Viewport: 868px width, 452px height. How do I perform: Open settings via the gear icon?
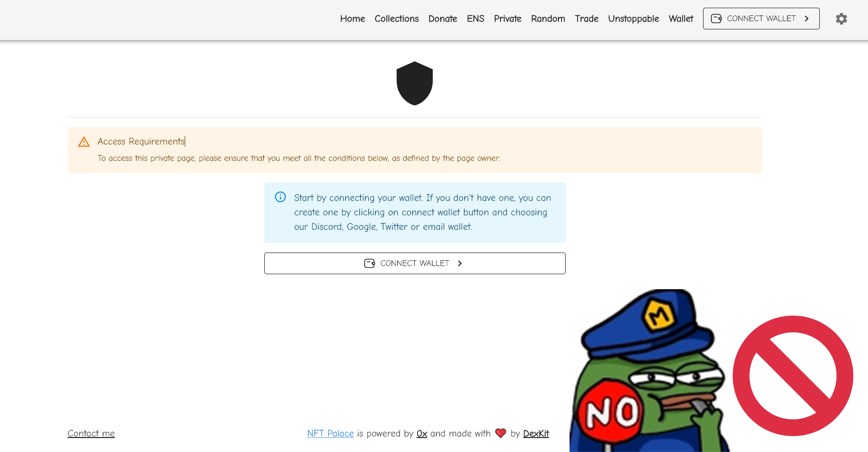[841, 19]
